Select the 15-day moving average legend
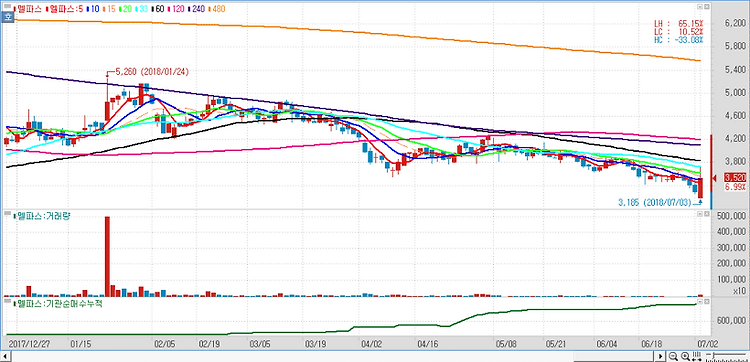Viewport: 750px width, 362px height. click(x=109, y=9)
